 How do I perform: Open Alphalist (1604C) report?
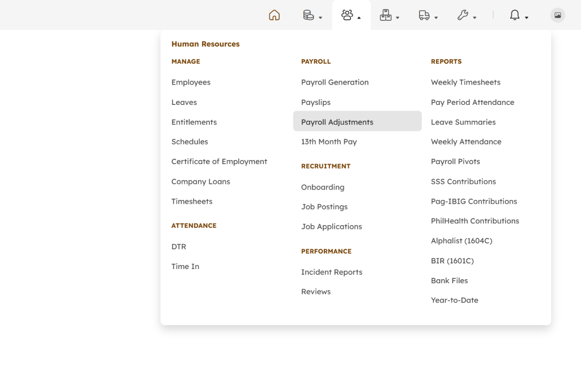[x=461, y=241]
